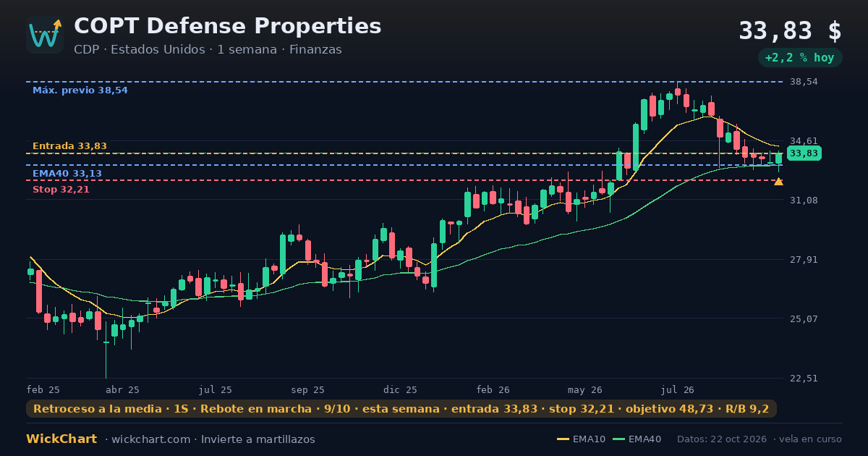The width and height of the screenshot is (868, 456).
Task: Open the wickchart.com link text
Action: [153, 439]
